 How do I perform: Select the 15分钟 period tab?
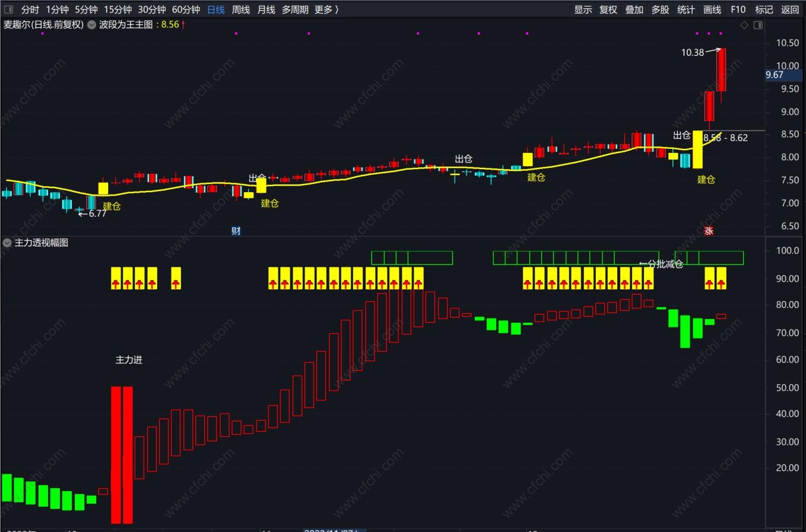pos(118,9)
